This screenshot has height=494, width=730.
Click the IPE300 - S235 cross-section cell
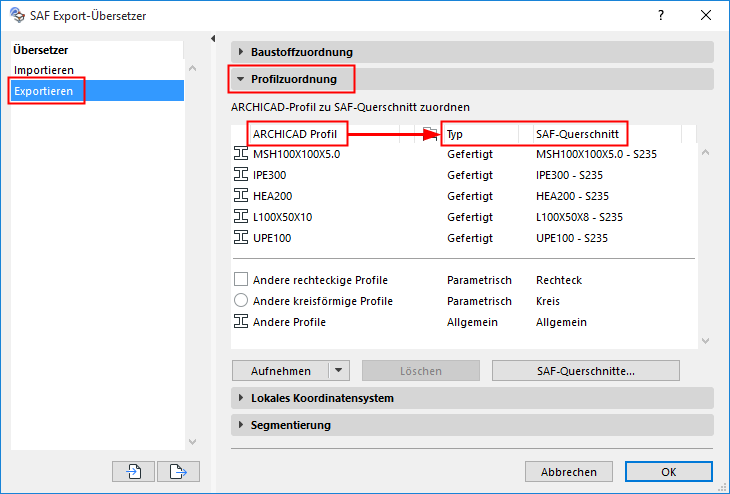coord(569,175)
